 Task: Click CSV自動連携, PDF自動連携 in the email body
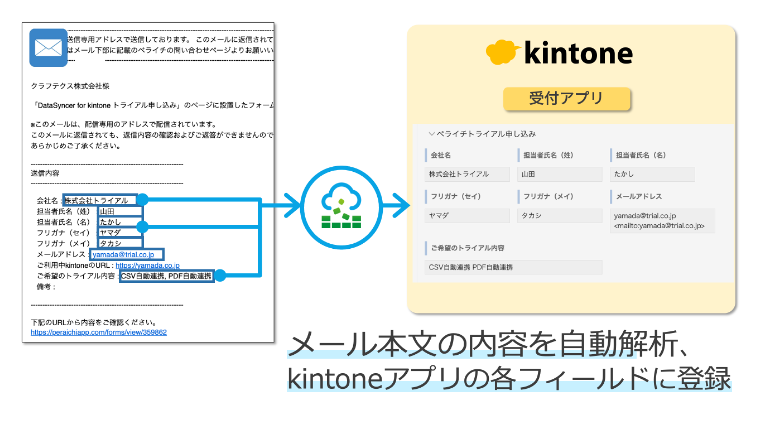click(167, 276)
